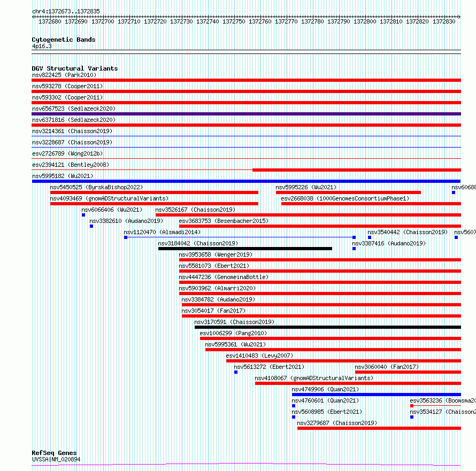This screenshot has width=476, height=471.
Task: Select esv2394121 (Bentley2008) variant label
Action: (71, 165)
